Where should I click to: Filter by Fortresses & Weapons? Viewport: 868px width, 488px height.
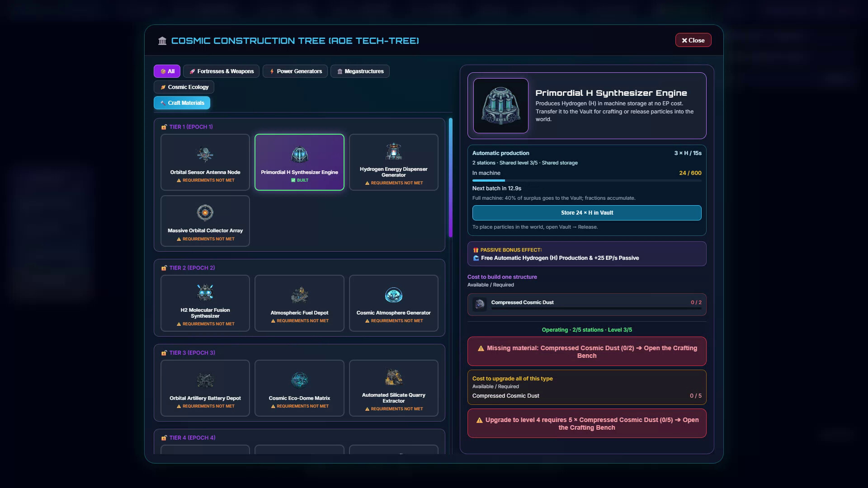221,71
